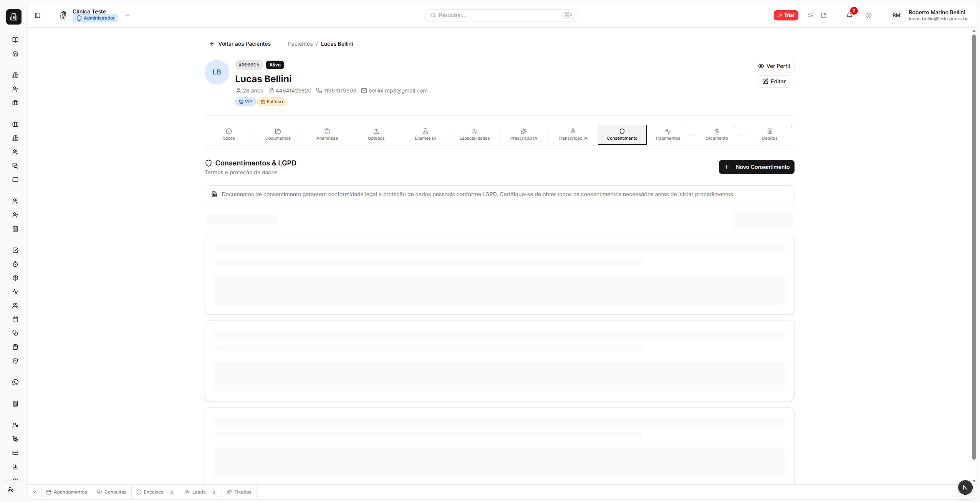Collapse the bottom bar chevron
This screenshot has height=502, width=980.
click(35, 492)
